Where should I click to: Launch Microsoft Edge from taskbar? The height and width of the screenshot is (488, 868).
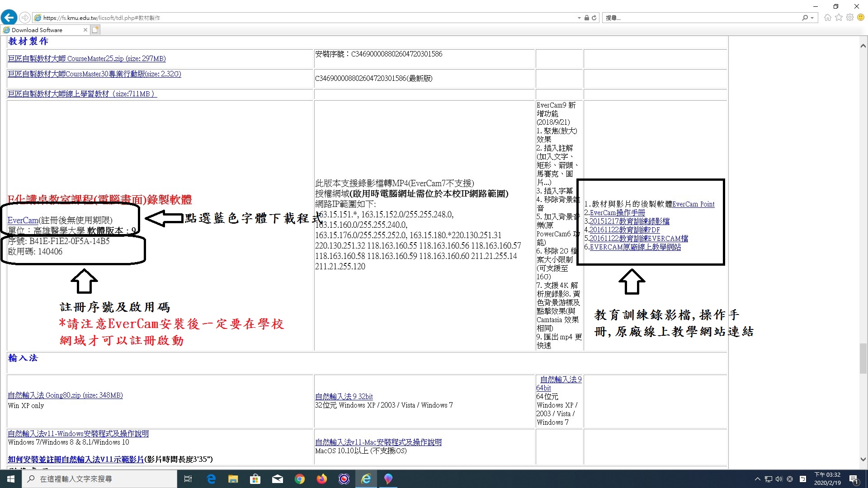tap(211, 479)
